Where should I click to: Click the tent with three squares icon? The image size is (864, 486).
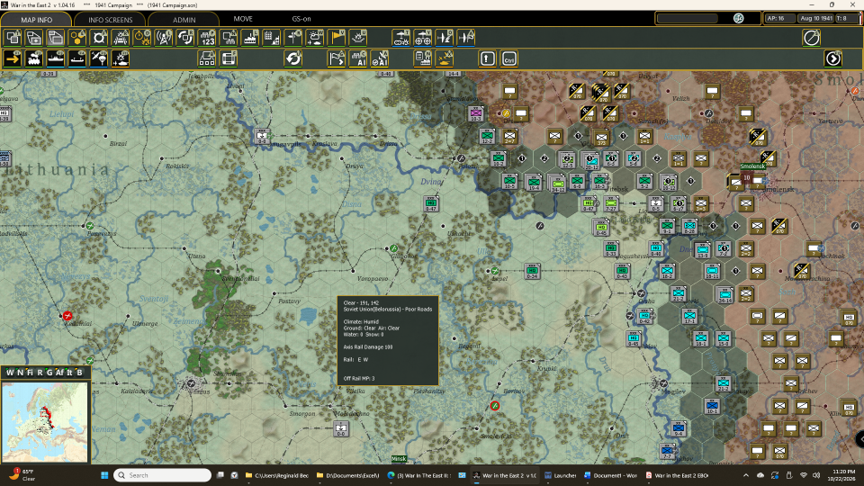coord(207,58)
